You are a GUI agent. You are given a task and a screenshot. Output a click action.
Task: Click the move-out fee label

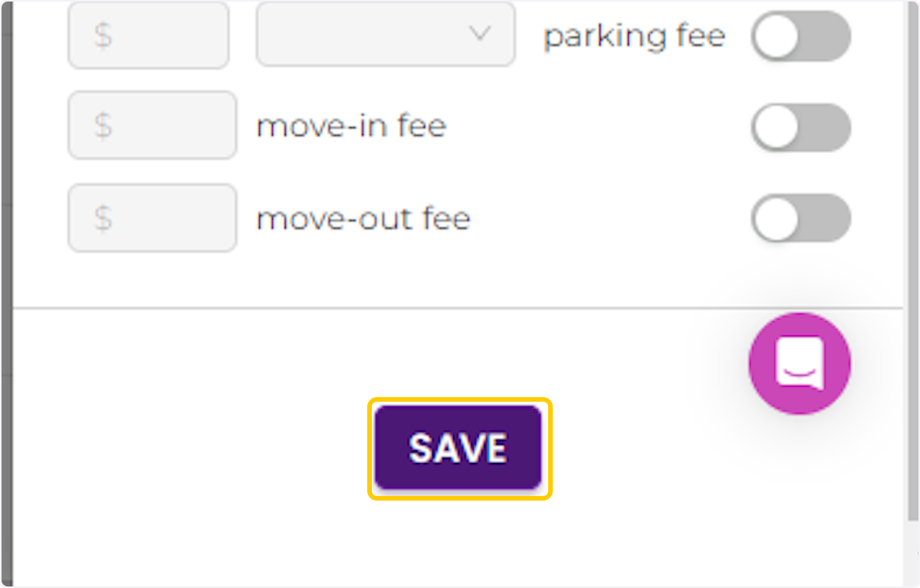tap(363, 218)
